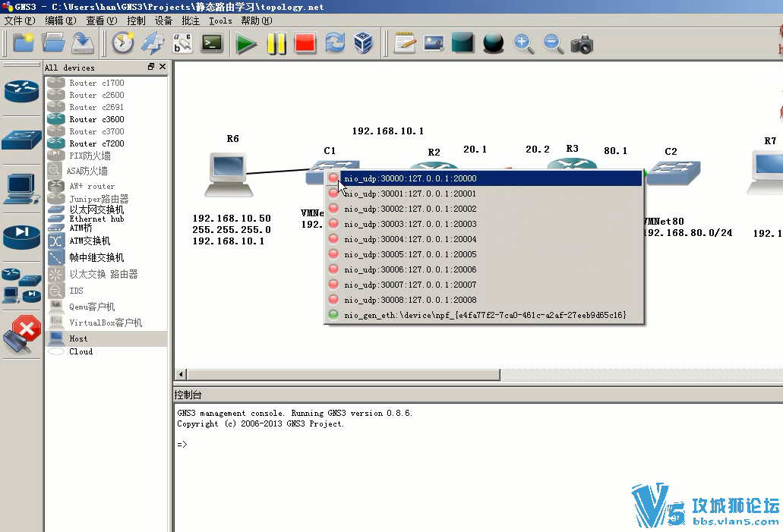This screenshot has height=532, width=783.
Task: Take a screenshot with camera icon
Action: point(582,44)
